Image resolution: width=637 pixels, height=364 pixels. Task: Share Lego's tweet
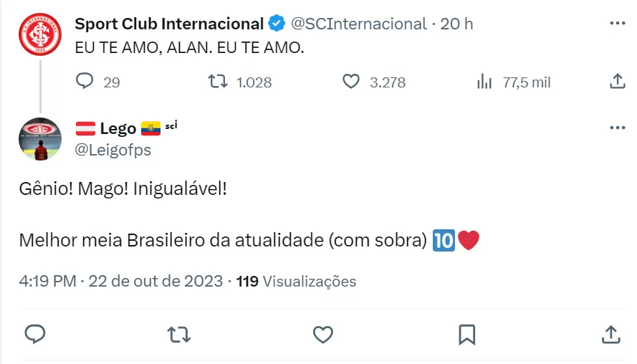pyautogui.click(x=610, y=334)
